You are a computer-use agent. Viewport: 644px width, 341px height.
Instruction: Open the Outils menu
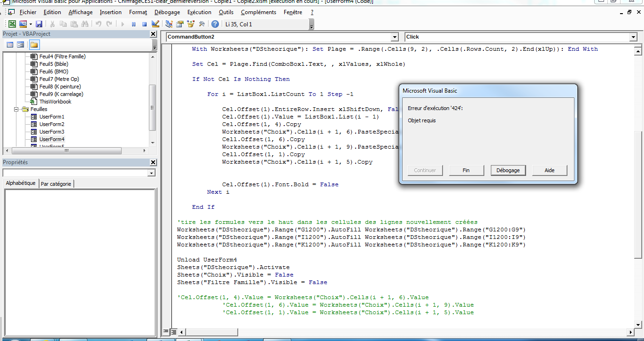pyautogui.click(x=226, y=12)
